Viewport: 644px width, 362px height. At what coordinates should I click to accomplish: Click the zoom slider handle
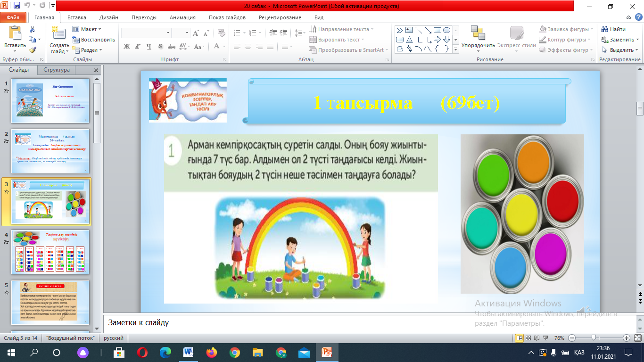click(594, 337)
